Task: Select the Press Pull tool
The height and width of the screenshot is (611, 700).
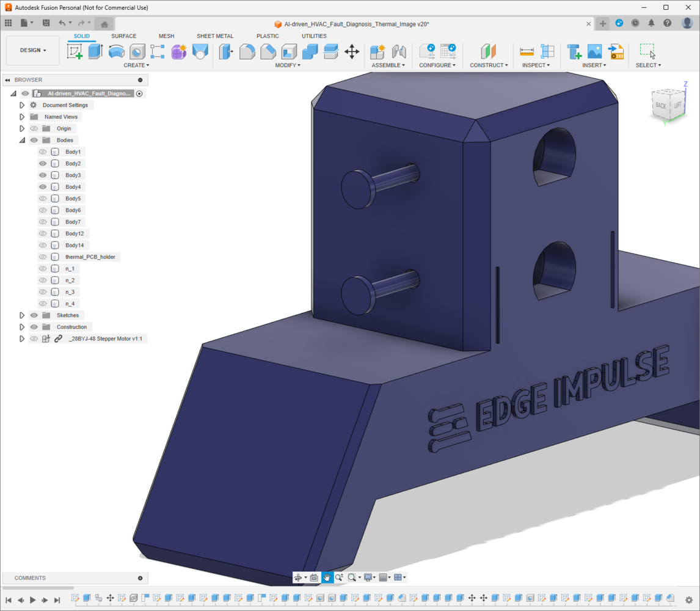Action: (226, 51)
